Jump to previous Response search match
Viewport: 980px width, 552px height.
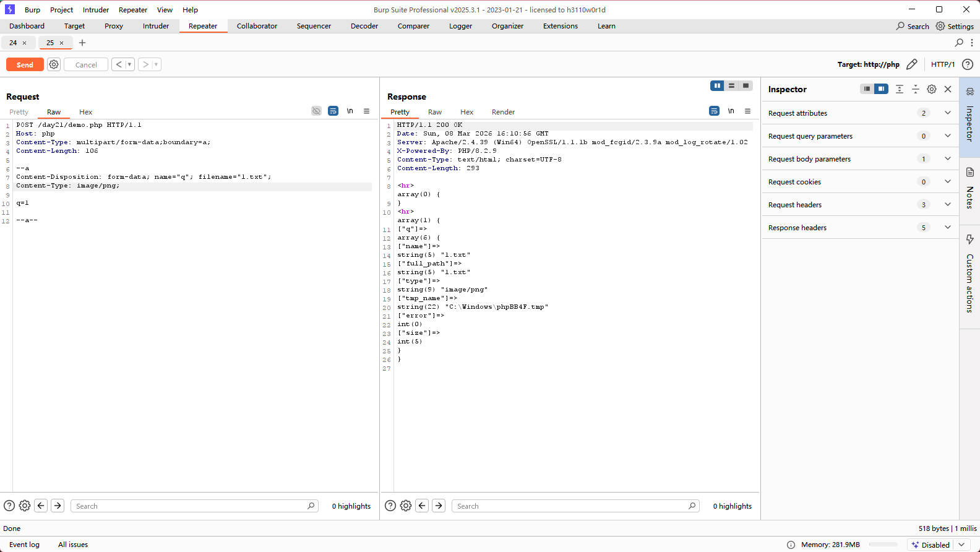[422, 506]
